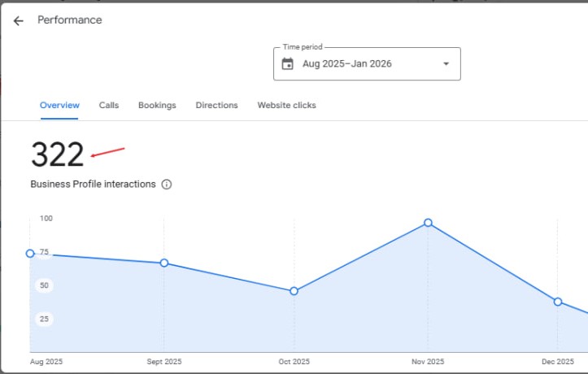Expand the Time period dropdown arrow
Image resolution: width=588 pixels, height=374 pixels.
click(446, 64)
